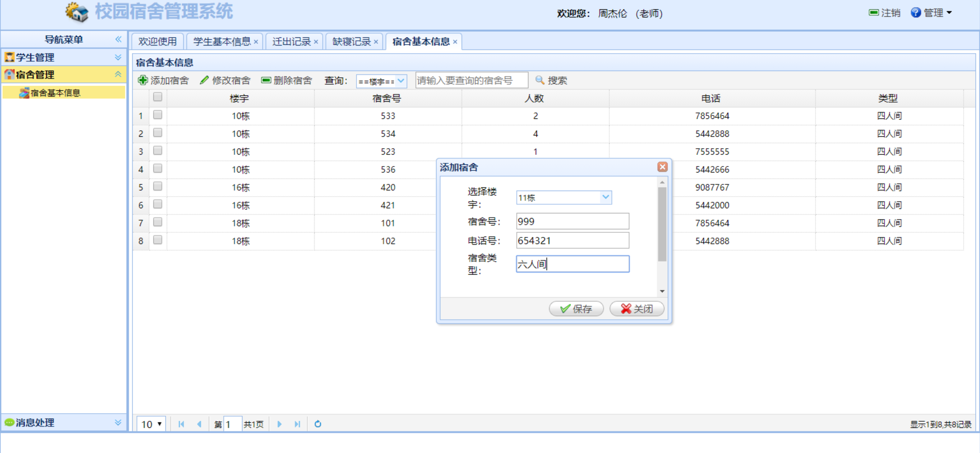Click the 保存 button in the dialog
Image resolution: width=980 pixels, height=453 pixels.
tap(576, 308)
